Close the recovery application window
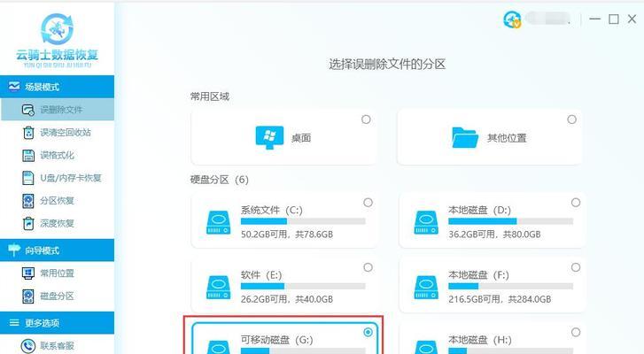Viewport: 644px width, 354px height. point(632,19)
